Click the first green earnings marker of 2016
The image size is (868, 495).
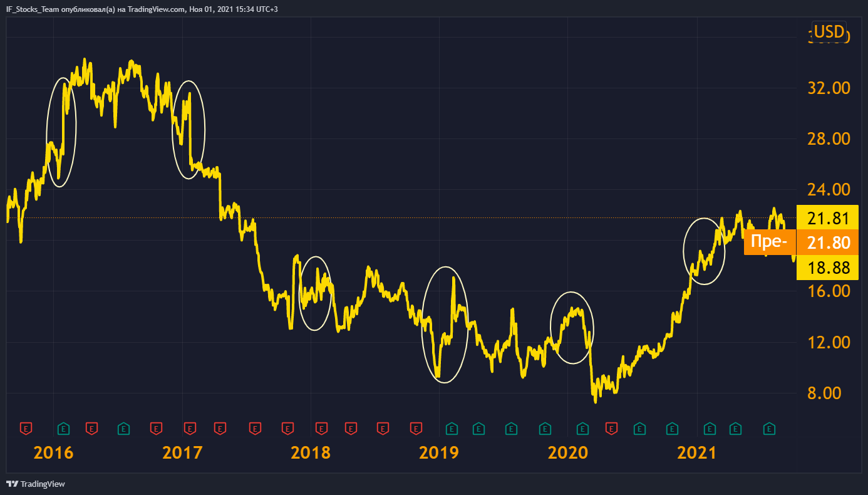63,429
